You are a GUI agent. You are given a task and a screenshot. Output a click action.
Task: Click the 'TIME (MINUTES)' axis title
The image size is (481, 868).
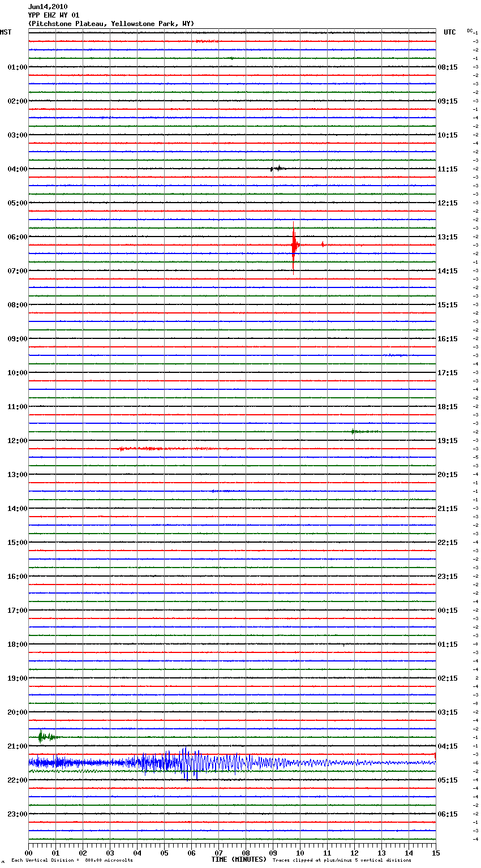(x=239, y=860)
